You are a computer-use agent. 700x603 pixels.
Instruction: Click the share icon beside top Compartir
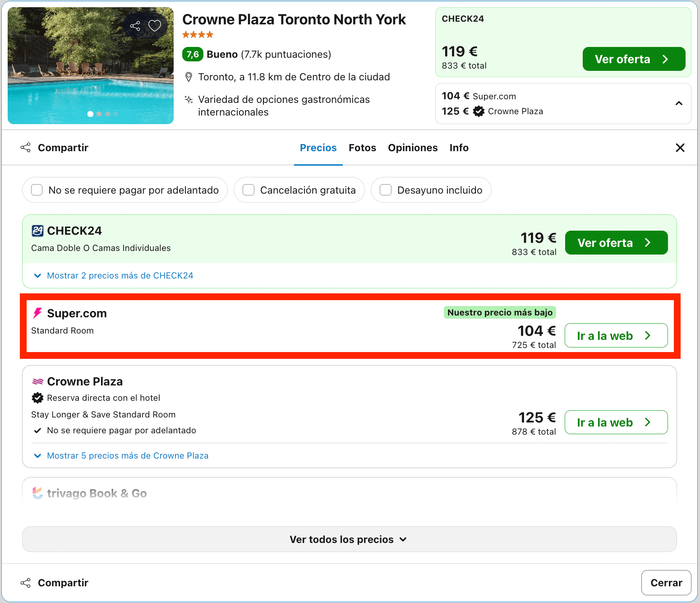(x=26, y=148)
